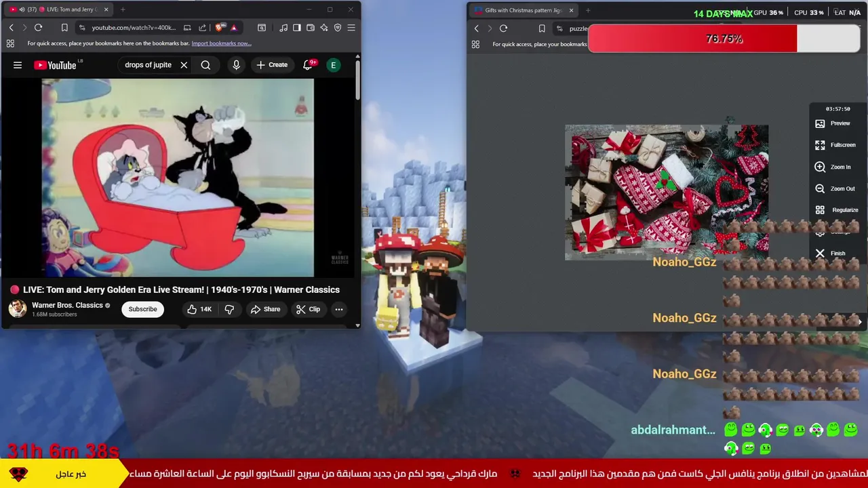Viewport: 868px width, 488px height.
Task: Close the 'LIVE: Tom and Jerry' tab
Action: (x=105, y=9)
